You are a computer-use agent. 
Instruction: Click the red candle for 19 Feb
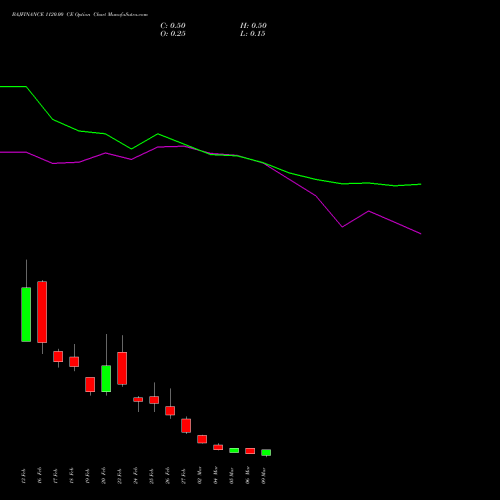[90, 384]
